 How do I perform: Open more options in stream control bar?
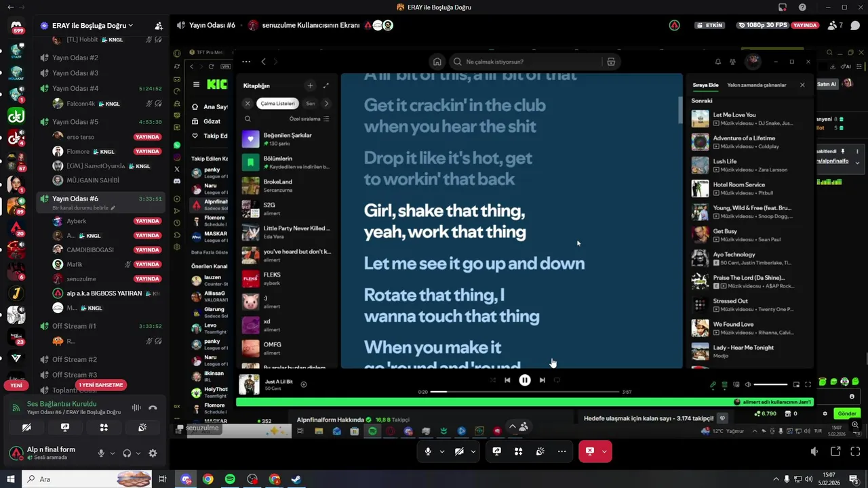coord(561,451)
